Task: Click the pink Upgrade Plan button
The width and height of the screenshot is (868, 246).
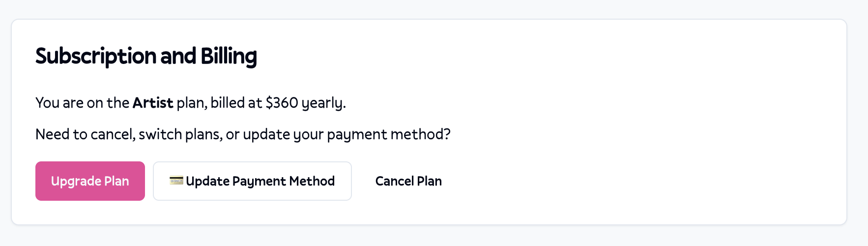Action: point(90,181)
